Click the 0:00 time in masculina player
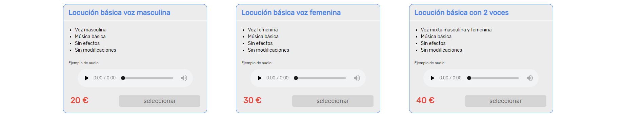644x127 pixels. (104, 78)
